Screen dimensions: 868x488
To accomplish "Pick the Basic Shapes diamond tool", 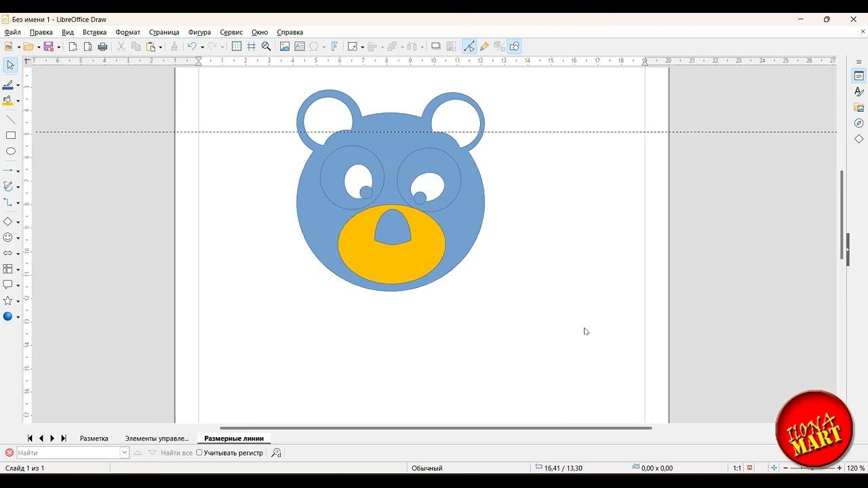I will tap(8, 222).
